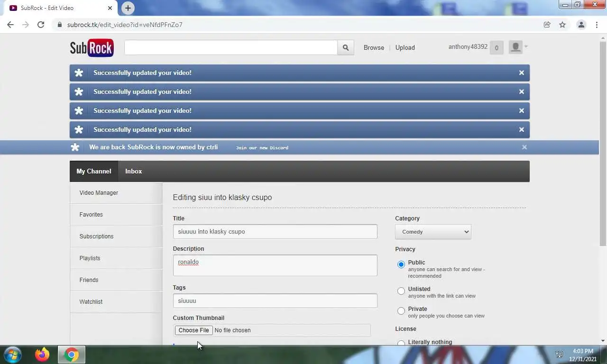Click the Join our new Discord link
Viewport: 607px width, 364px height.
pyautogui.click(x=262, y=147)
